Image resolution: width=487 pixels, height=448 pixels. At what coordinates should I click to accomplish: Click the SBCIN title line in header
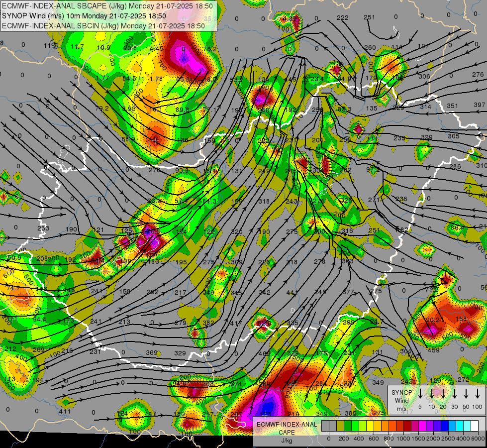[x=103, y=26]
